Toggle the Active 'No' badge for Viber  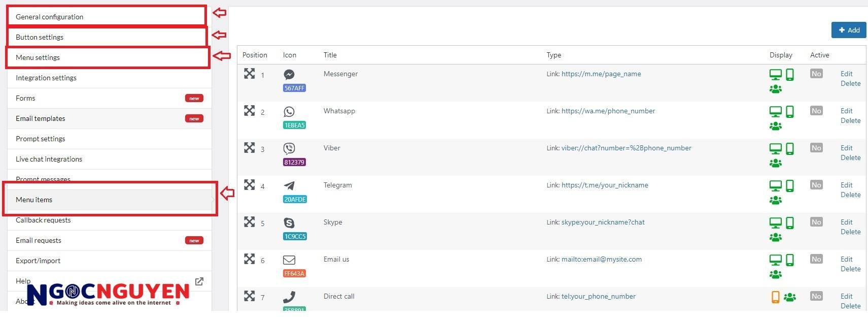coord(816,148)
